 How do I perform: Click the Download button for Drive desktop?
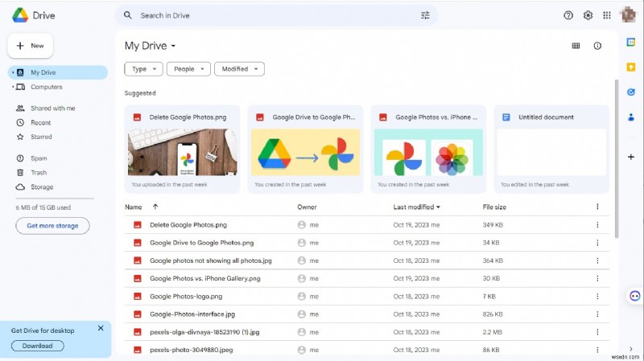(x=37, y=346)
